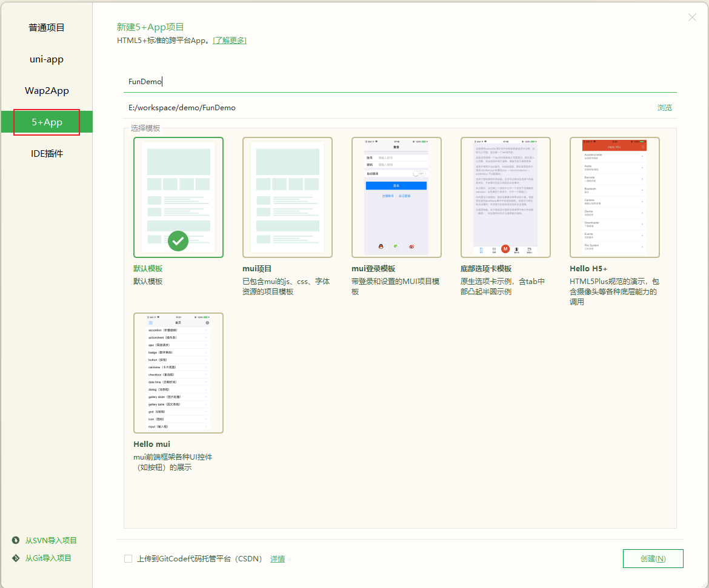Viewport: 709px width, 588px height.
Task: Choose the mui项目 template thumbnail
Action: click(287, 197)
